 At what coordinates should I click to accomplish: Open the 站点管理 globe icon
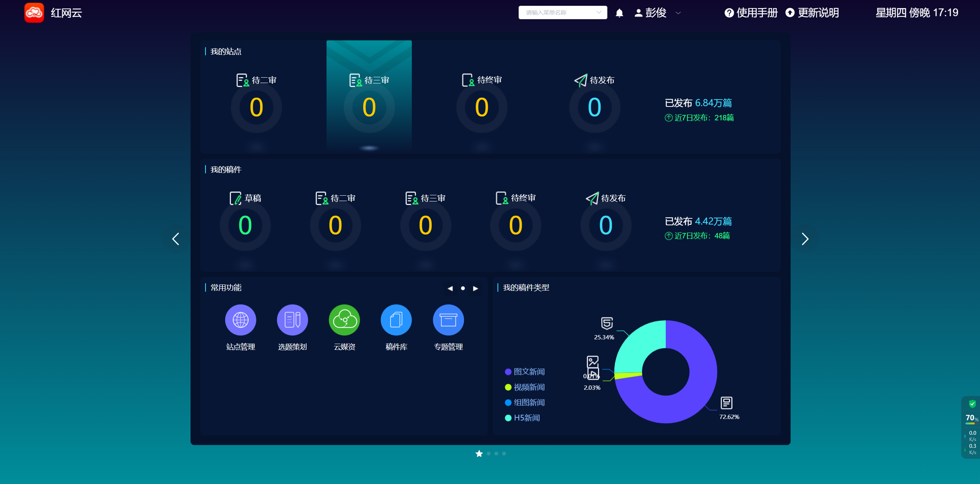coord(240,320)
